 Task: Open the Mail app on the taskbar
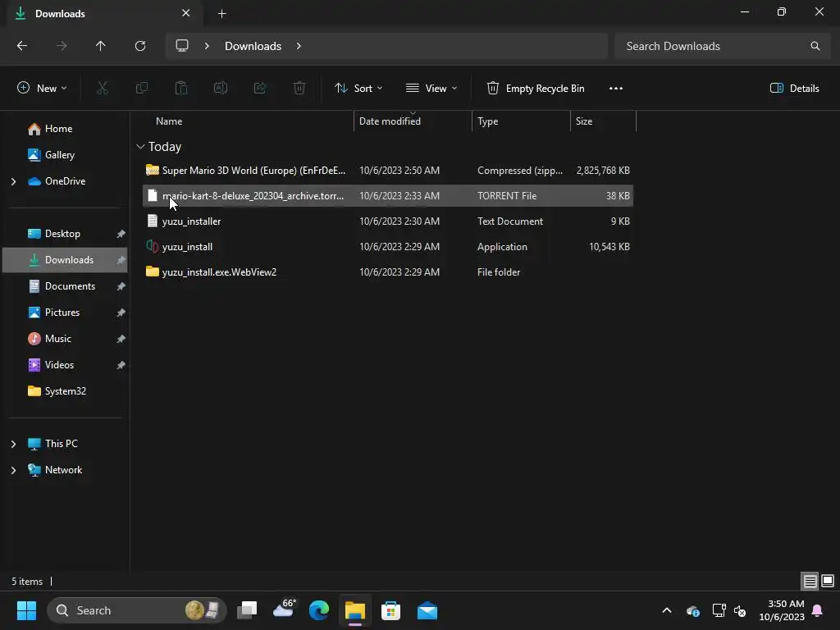(x=427, y=610)
